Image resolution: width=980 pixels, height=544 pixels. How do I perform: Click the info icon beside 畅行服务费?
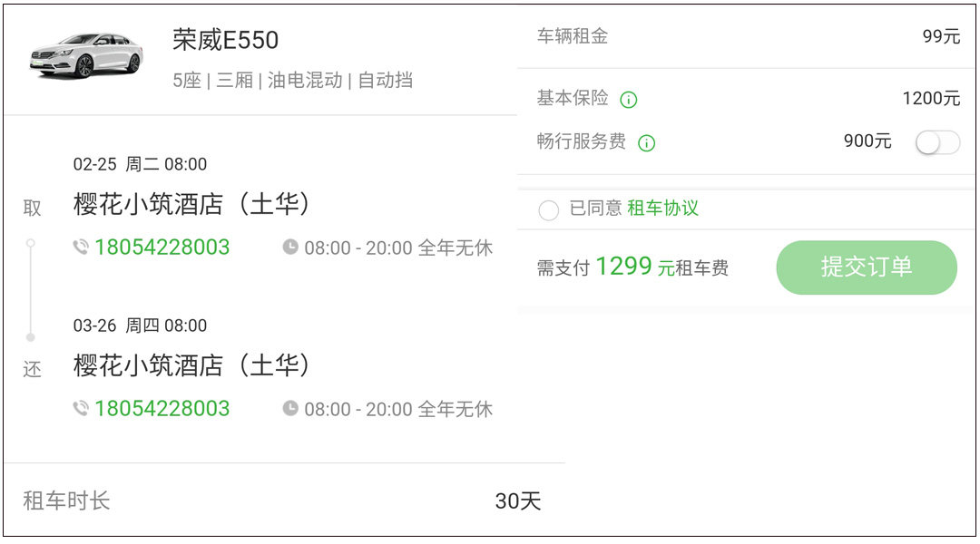pyautogui.click(x=646, y=143)
